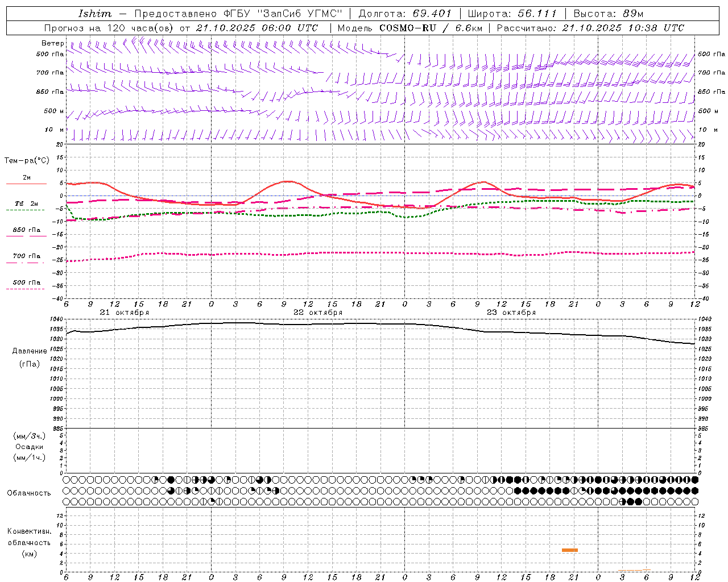Click the red line sample under the "2м" legend
The image size is (728, 582).
click(x=26, y=184)
